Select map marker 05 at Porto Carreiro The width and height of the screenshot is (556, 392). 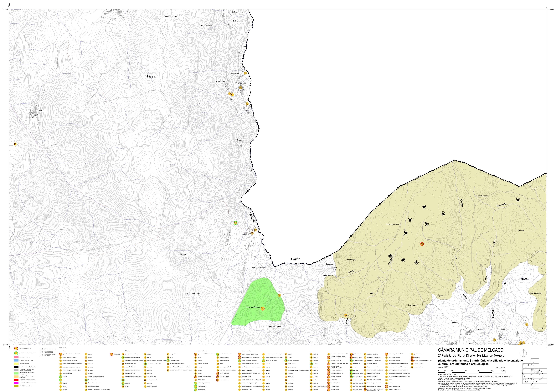[241, 88]
